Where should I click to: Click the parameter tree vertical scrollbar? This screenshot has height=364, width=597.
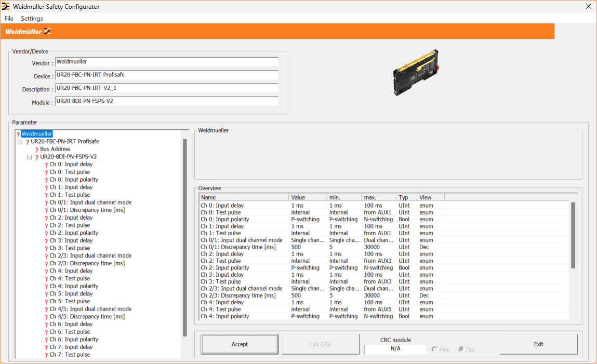[185, 238]
